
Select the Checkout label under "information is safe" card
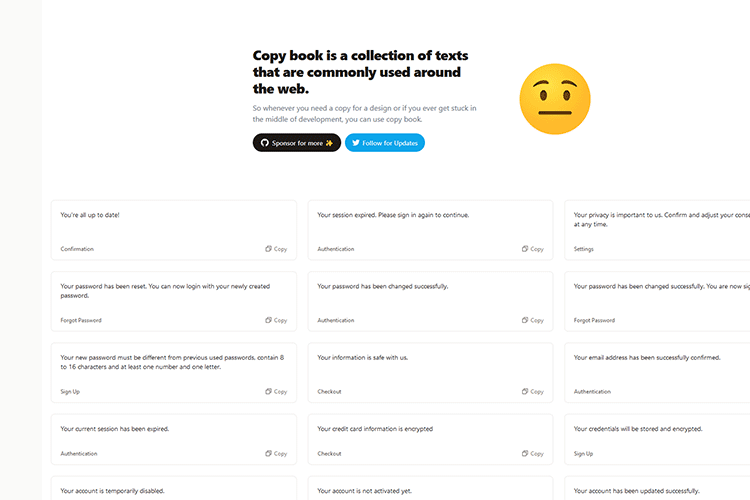click(x=329, y=392)
